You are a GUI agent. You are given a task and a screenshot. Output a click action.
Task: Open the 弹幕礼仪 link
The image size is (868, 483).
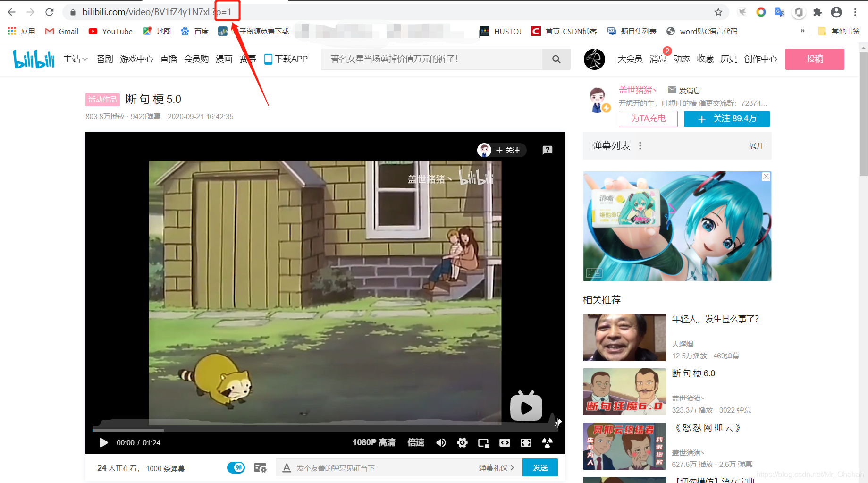(x=496, y=468)
